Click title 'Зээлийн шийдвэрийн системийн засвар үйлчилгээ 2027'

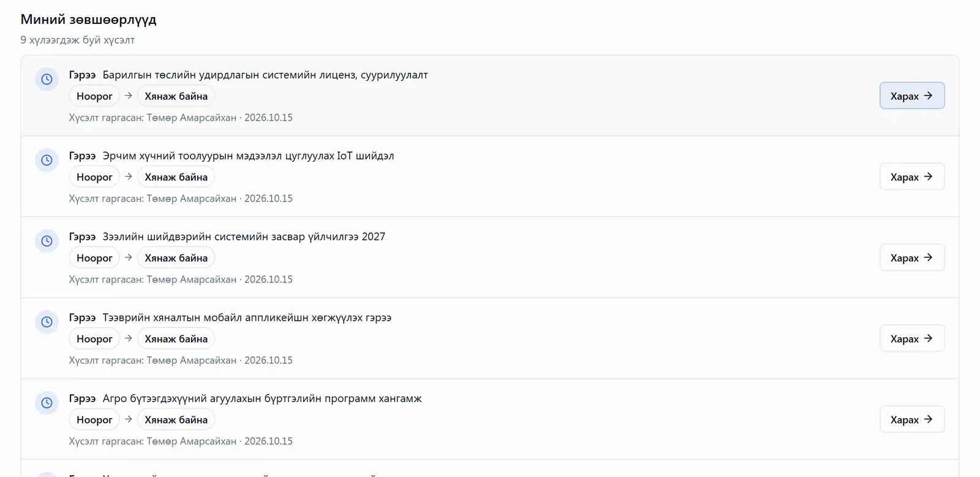pos(244,237)
